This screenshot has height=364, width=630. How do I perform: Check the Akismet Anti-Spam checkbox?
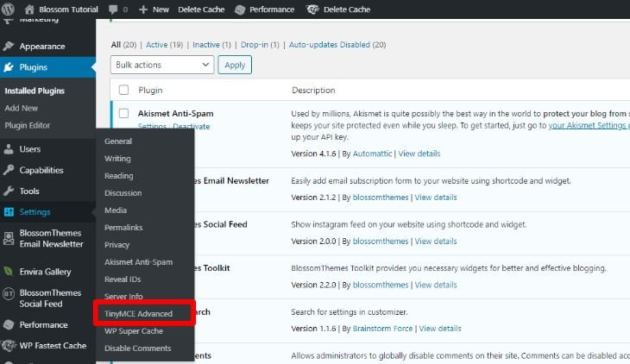[123, 113]
